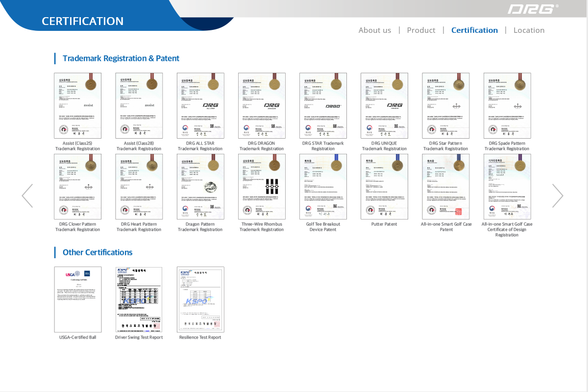Open Dragon Pattern trademark certificate image

point(200,187)
